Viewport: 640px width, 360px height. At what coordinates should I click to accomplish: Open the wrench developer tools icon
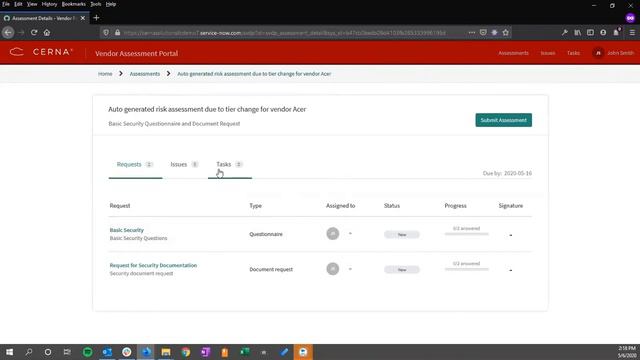pyautogui.click(x=564, y=33)
